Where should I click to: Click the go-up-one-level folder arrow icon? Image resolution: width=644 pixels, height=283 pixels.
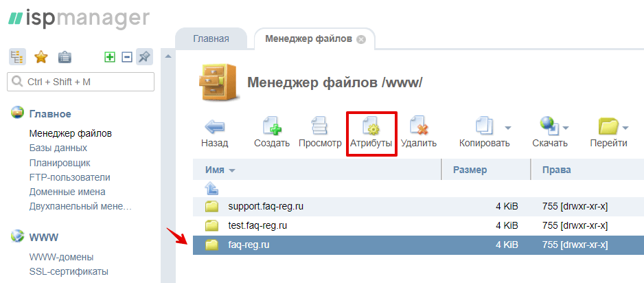point(212,188)
